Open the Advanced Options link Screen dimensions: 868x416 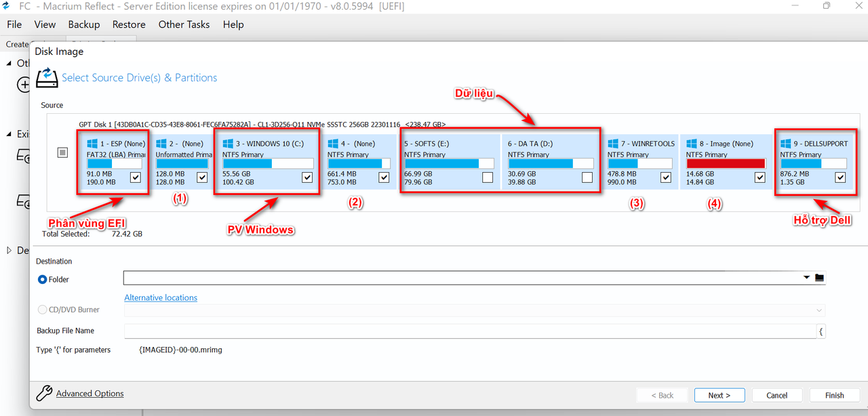tap(90, 393)
